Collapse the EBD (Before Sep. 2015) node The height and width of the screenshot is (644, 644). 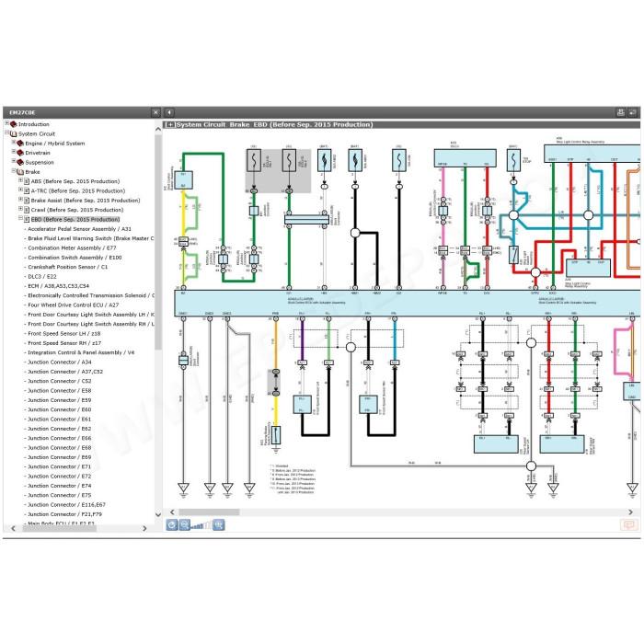[x=20, y=218]
